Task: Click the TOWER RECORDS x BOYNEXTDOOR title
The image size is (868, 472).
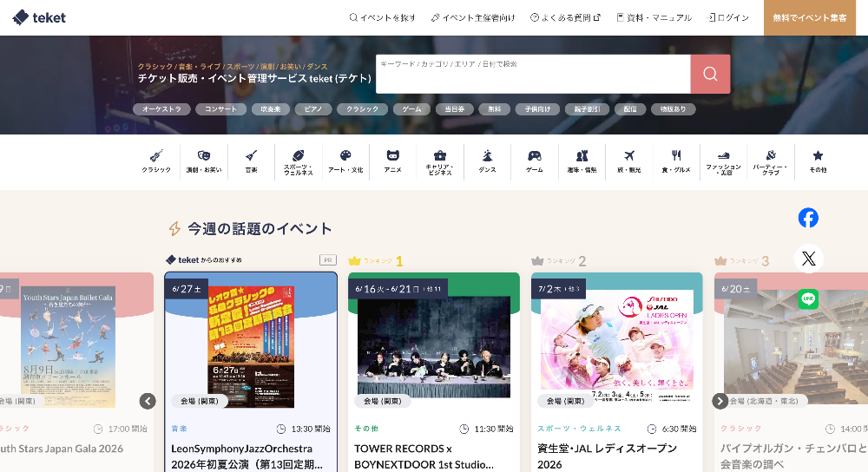Action: (x=424, y=456)
